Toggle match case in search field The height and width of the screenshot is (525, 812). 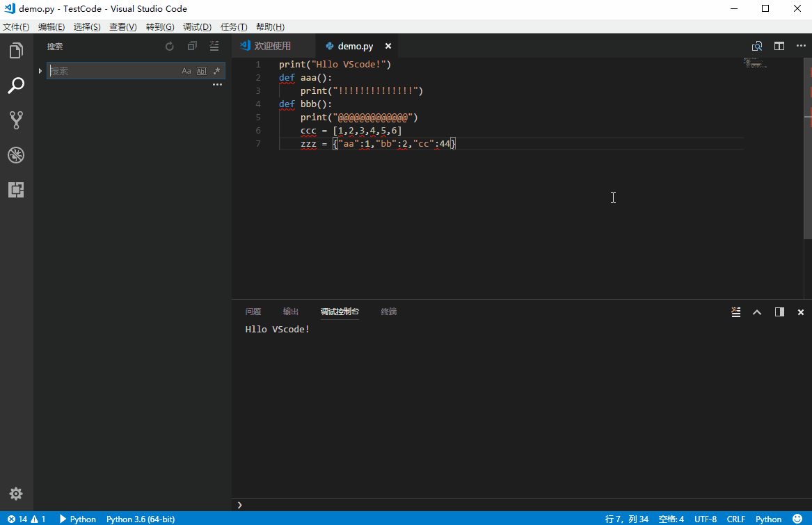[x=186, y=70]
